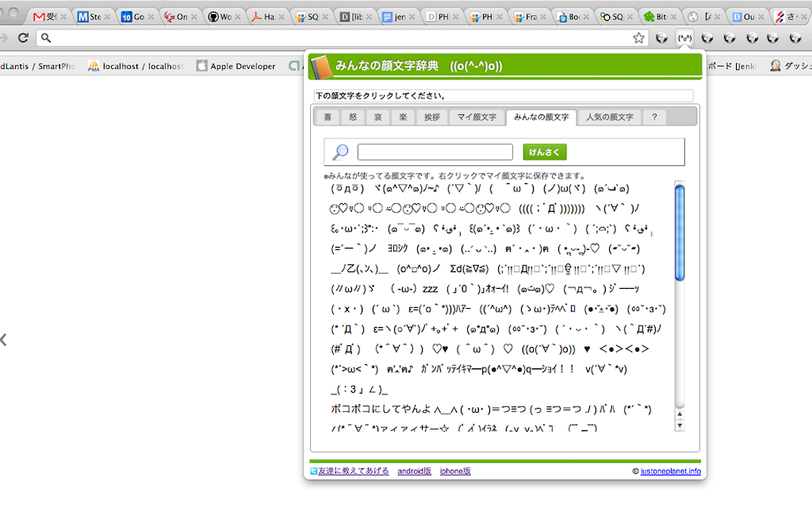Click the magnifier icon in the address bar
Screen dimensions: 812x508
[x=46, y=38]
